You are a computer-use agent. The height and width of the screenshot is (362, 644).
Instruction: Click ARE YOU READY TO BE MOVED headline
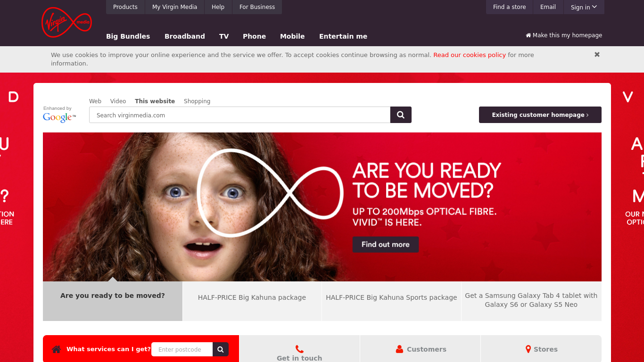(427, 181)
